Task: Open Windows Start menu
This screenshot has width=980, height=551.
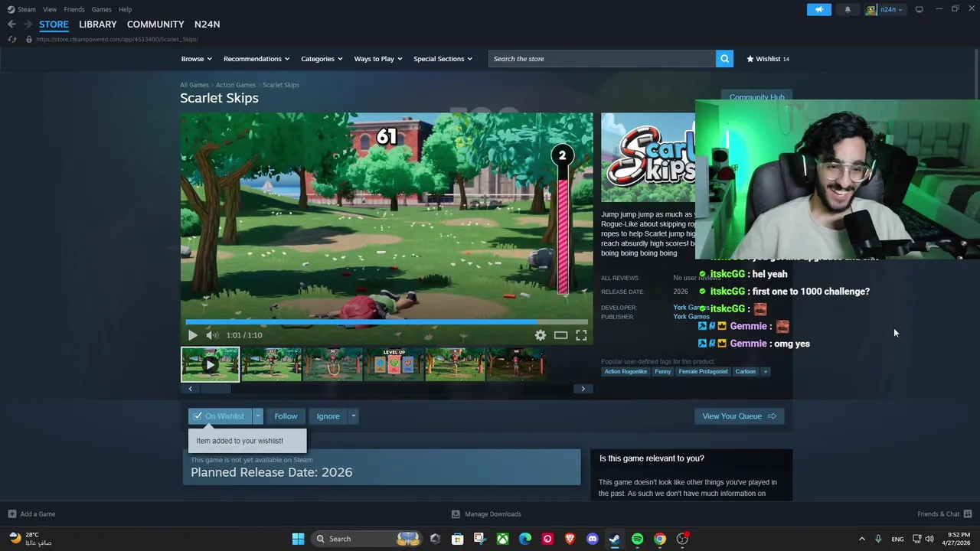Action: point(298,539)
